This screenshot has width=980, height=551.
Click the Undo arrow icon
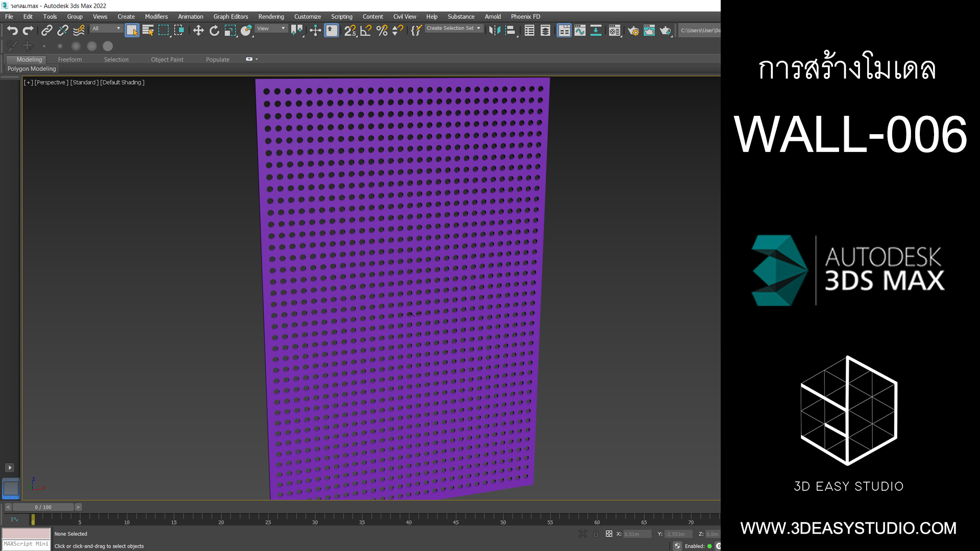pyautogui.click(x=12, y=31)
